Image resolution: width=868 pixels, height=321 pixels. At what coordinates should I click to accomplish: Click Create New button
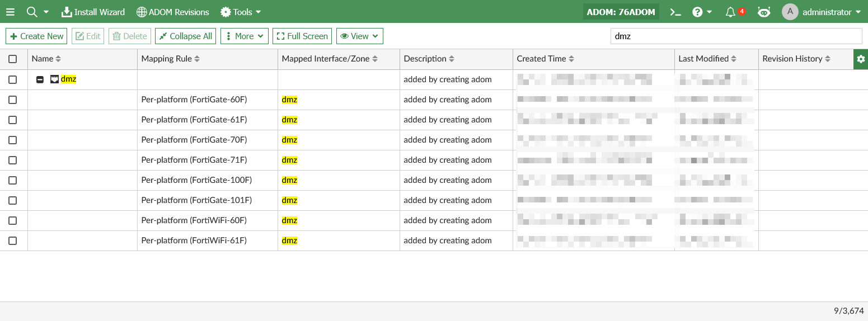pyautogui.click(x=36, y=36)
